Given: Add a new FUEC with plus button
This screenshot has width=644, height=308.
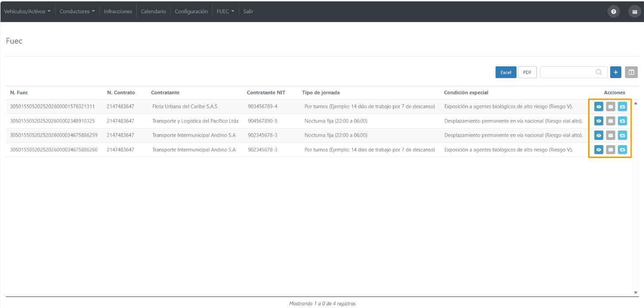Looking at the screenshot, I should point(616,72).
